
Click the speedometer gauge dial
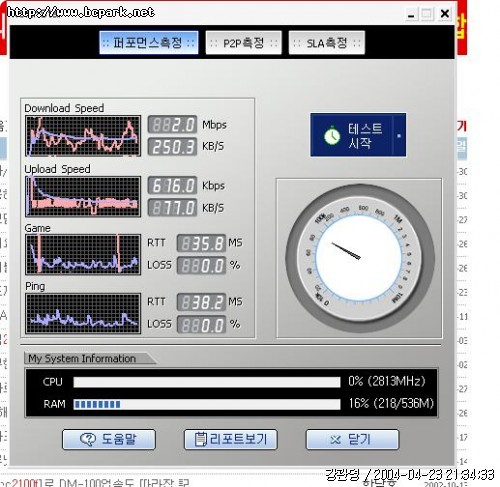pos(359,259)
